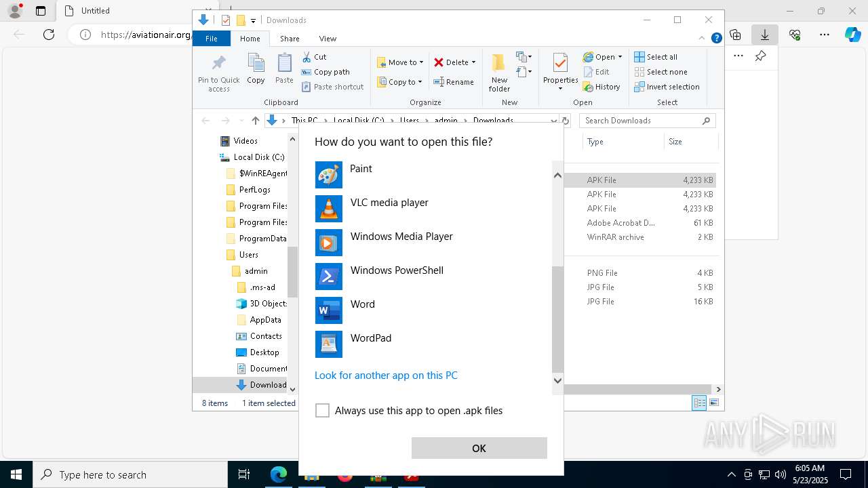Open the Delete dropdown arrow
868x488 pixels.
[473, 62]
